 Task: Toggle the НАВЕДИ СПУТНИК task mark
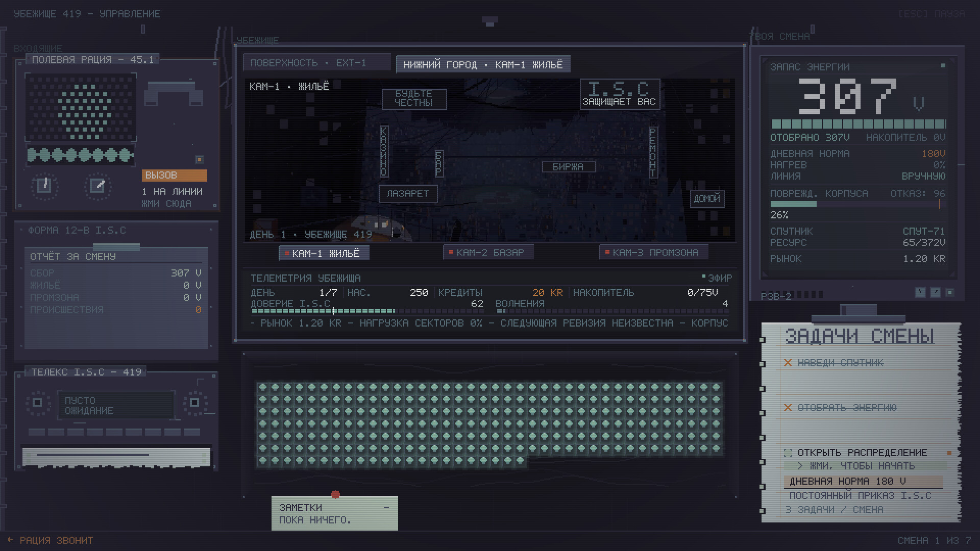(x=788, y=363)
